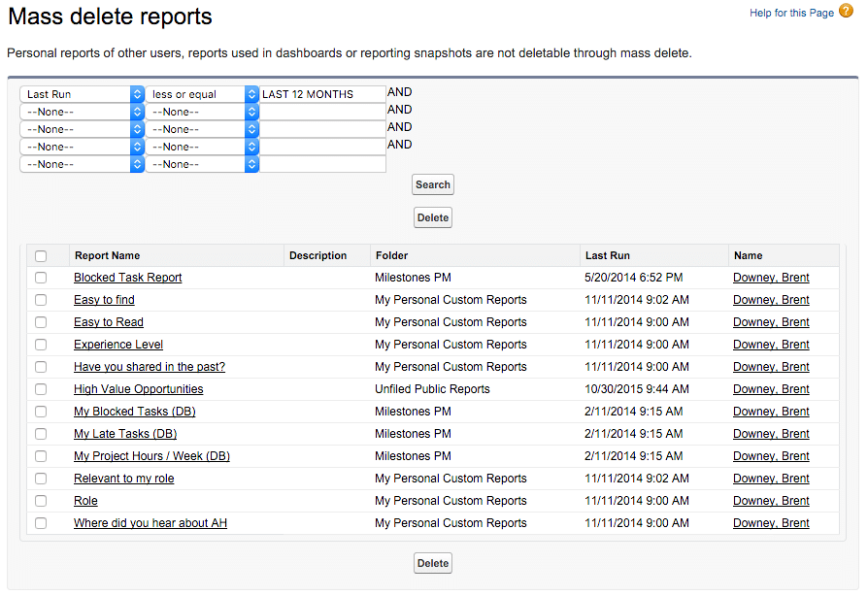Check the select-all checkbox in table header
Image resolution: width=868 pixels, height=596 pixels.
[41, 254]
